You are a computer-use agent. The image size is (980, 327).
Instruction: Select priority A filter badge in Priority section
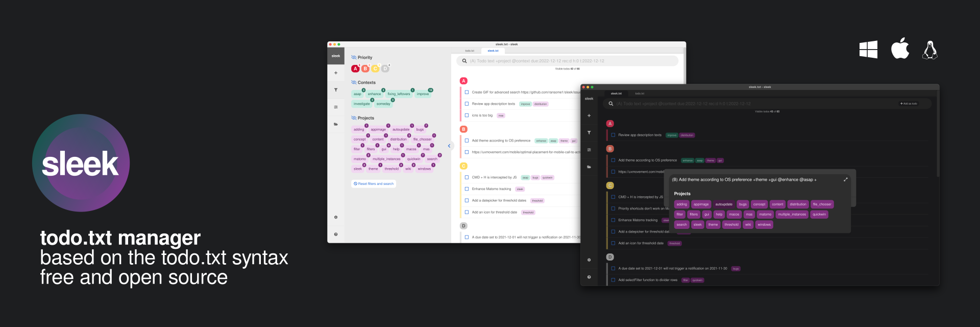coord(355,68)
